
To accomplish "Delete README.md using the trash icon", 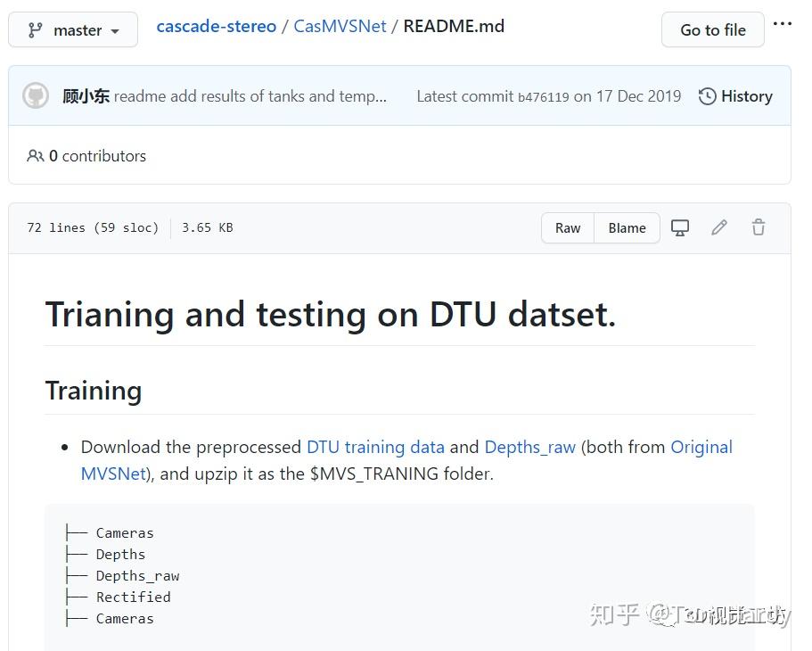I will [759, 227].
